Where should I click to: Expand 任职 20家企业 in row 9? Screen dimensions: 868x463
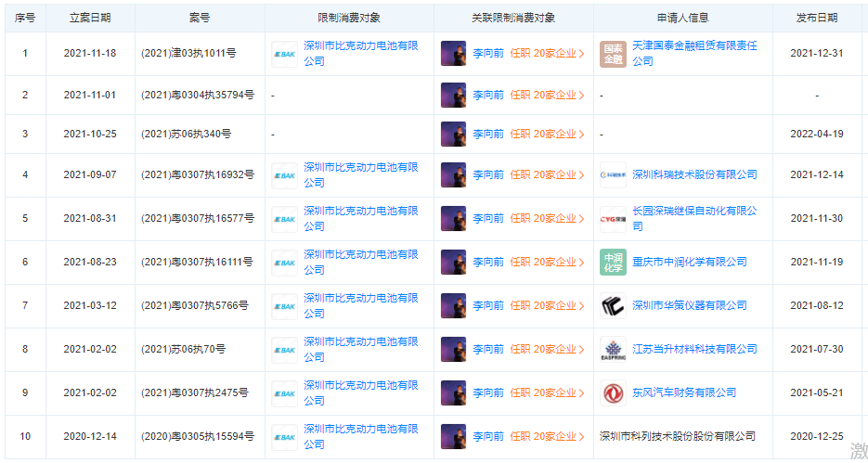coord(547,393)
